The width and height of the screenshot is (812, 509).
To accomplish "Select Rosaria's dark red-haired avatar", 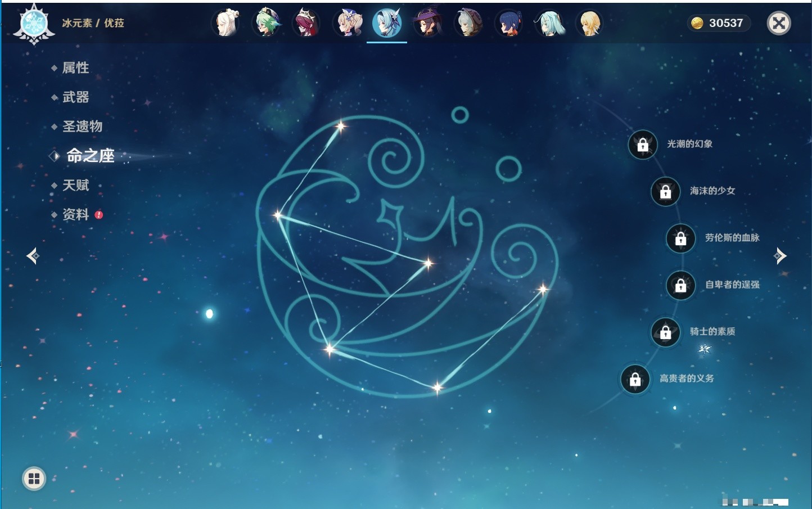I will point(306,23).
